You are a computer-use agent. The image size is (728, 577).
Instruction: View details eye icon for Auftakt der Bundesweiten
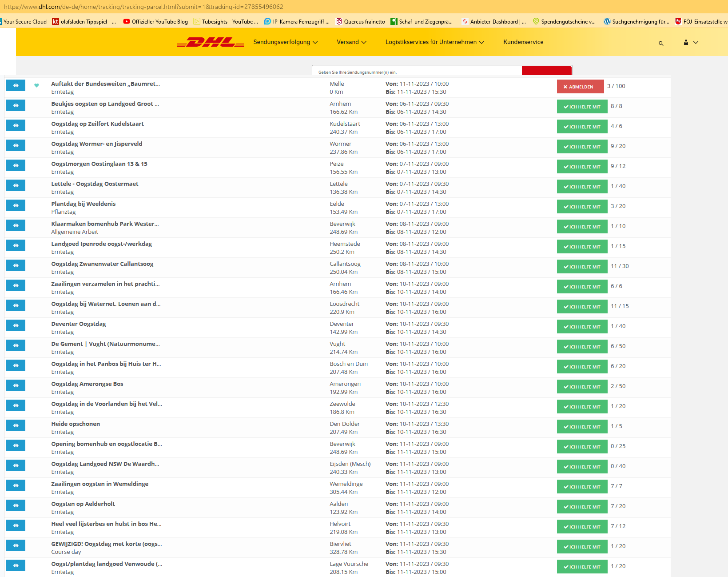coord(16,85)
